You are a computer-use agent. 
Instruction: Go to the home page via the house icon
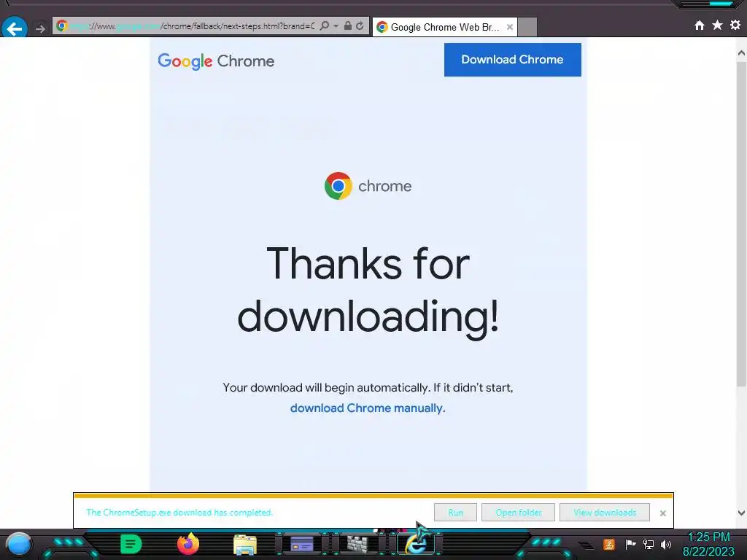click(x=700, y=26)
